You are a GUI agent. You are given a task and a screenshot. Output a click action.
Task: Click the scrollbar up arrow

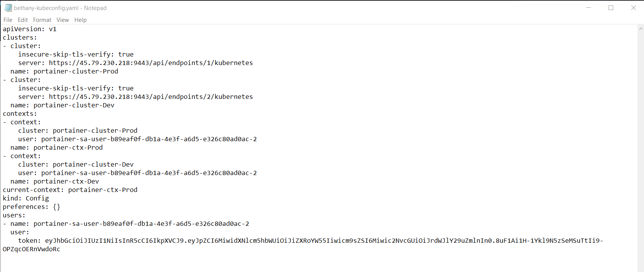641,28
